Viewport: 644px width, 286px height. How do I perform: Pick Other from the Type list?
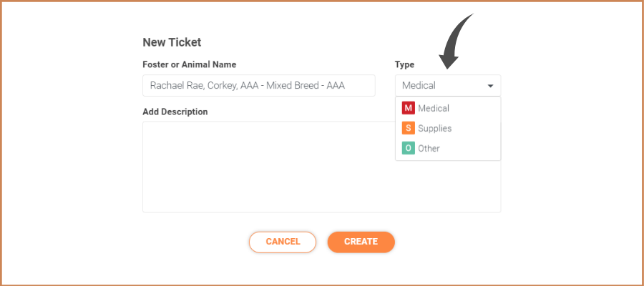click(x=448, y=148)
